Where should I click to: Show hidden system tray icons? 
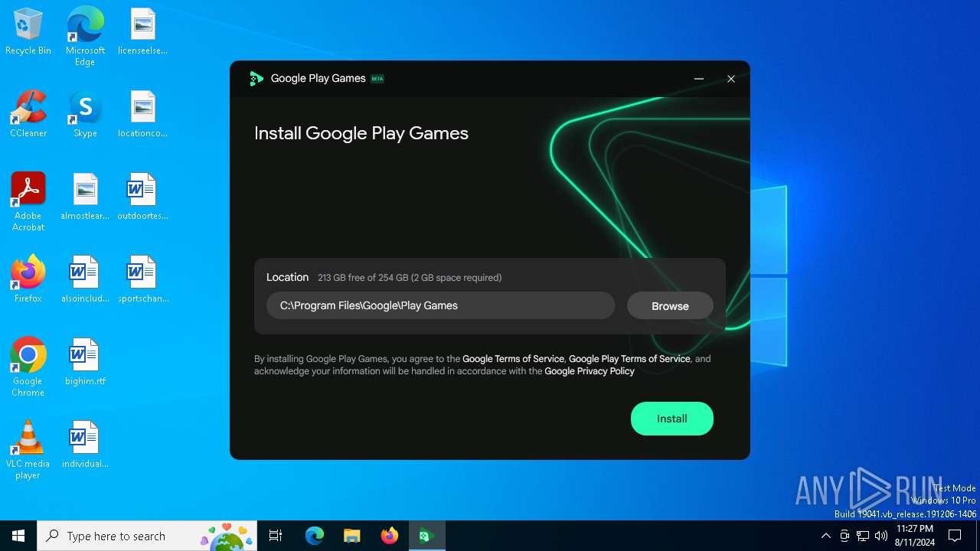[825, 536]
